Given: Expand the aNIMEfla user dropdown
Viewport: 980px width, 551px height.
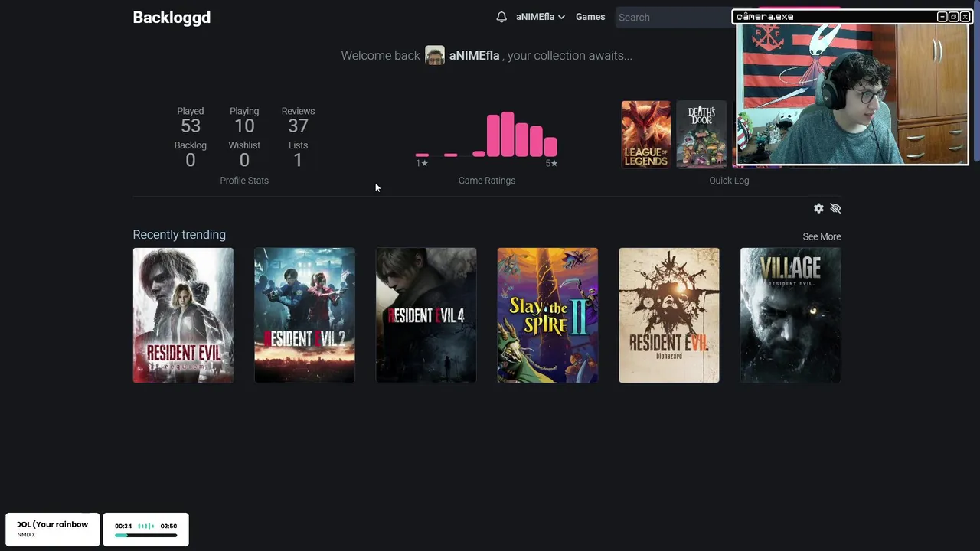Looking at the screenshot, I should point(540,17).
